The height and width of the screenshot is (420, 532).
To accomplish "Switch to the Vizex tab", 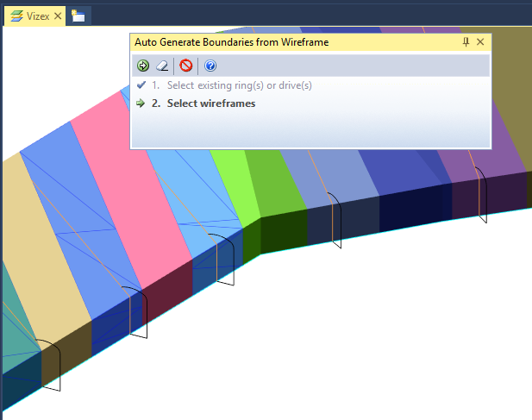I will [34, 16].
